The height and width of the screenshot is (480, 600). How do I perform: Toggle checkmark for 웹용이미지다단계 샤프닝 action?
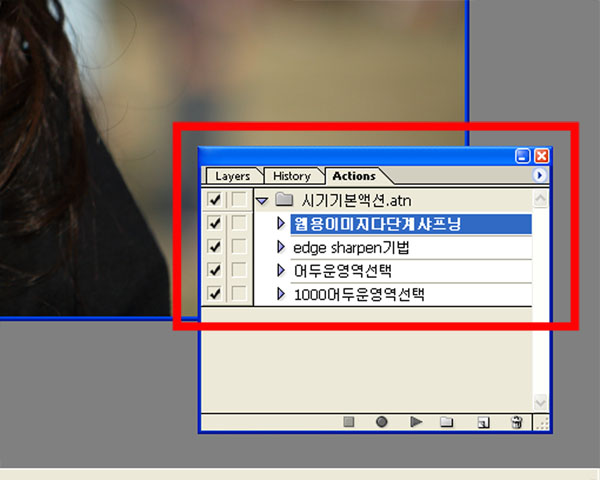coord(214,223)
